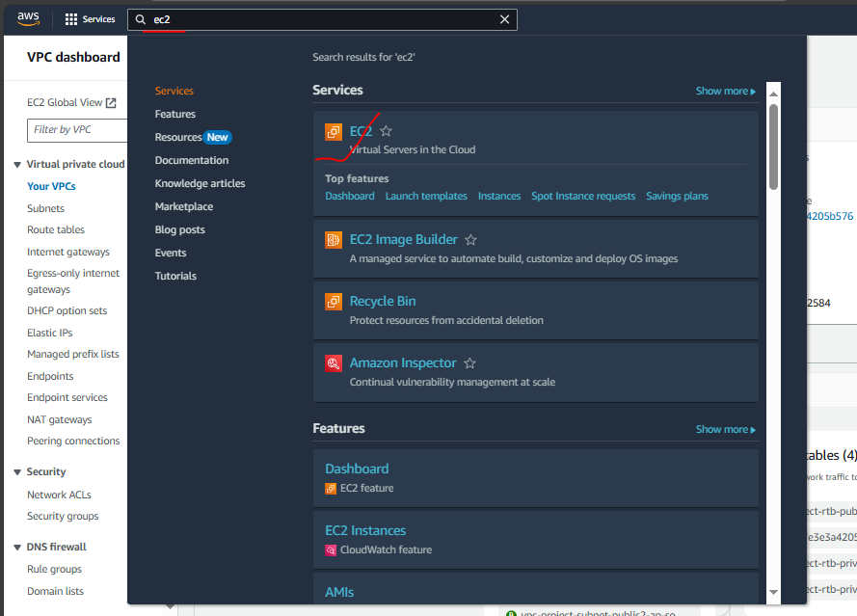Open the EC2 service result
Viewport: 857px width, 616px height.
point(361,131)
